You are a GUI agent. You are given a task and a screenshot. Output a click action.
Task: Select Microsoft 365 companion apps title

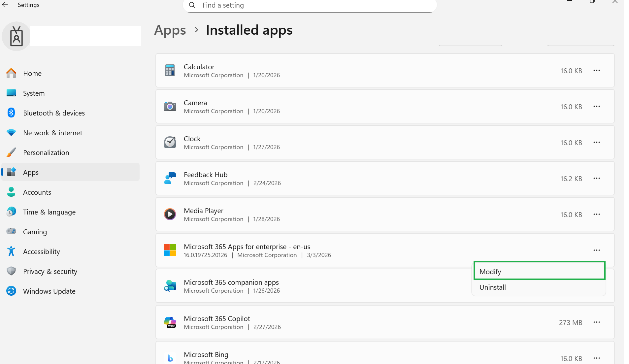[x=231, y=282]
